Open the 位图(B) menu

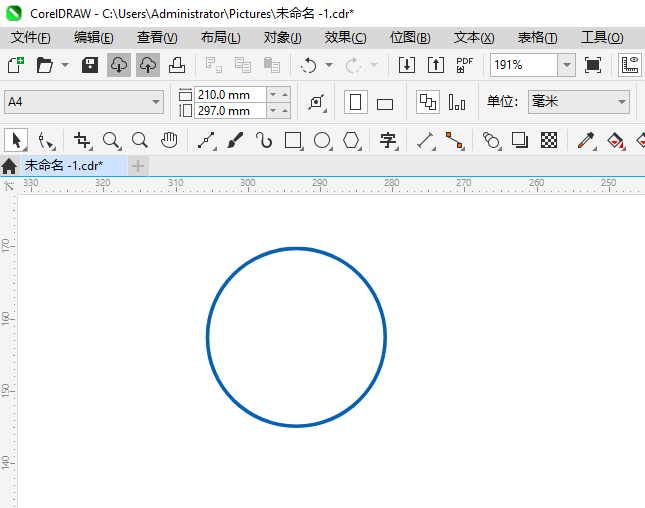click(x=410, y=38)
